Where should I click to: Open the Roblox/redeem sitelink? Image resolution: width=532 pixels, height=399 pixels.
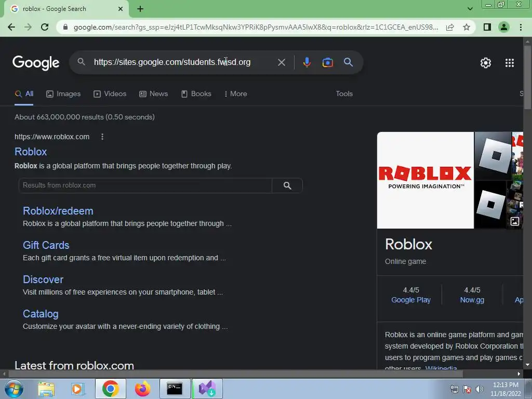[x=58, y=211]
